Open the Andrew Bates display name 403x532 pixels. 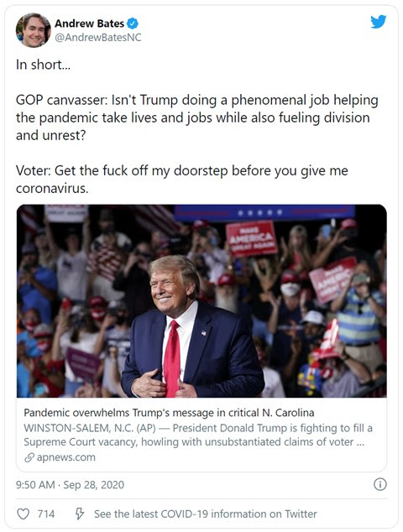click(x=89, y=23)
